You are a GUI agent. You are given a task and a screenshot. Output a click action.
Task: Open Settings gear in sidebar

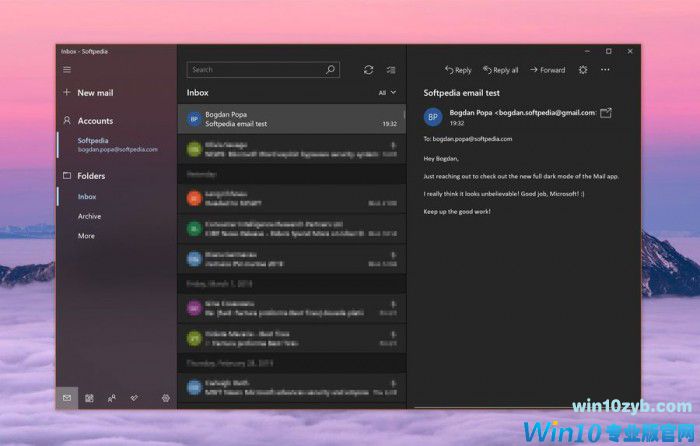166,398
